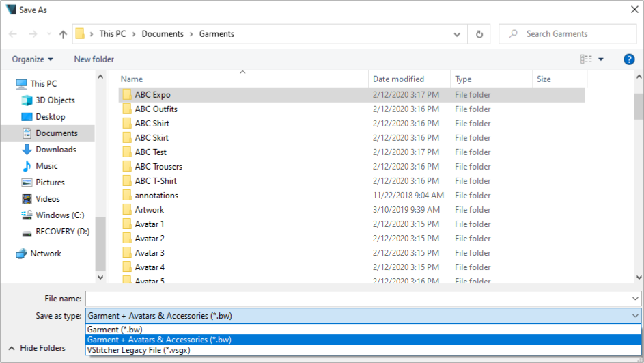Expand address bar history dropdown

(457, 35)
